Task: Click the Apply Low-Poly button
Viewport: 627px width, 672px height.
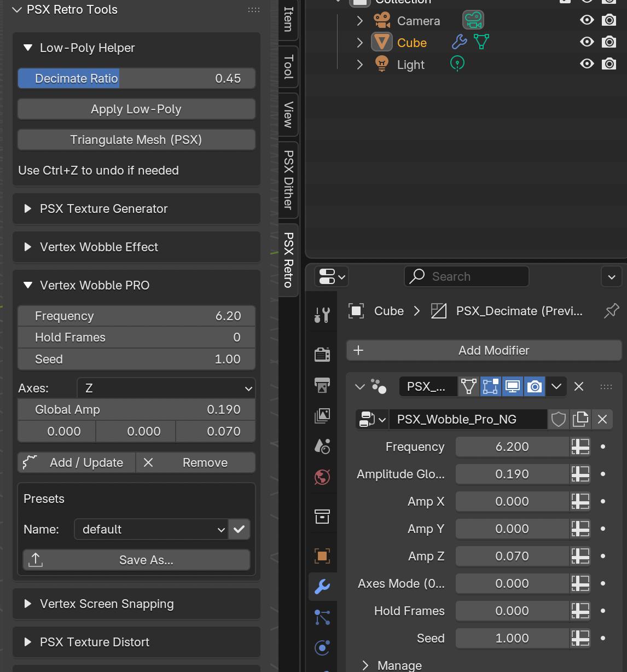Action: tap(136, 109)
